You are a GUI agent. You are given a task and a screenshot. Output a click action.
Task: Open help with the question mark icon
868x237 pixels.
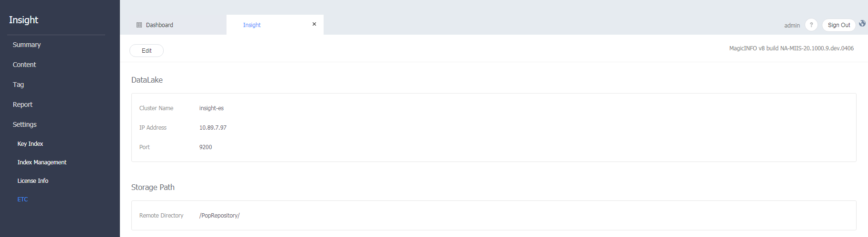[x=811, y=25]
